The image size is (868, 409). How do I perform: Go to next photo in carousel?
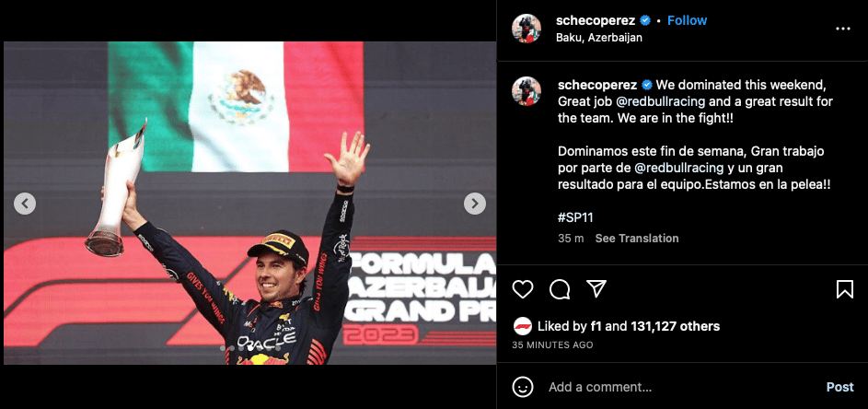[474, 204]
